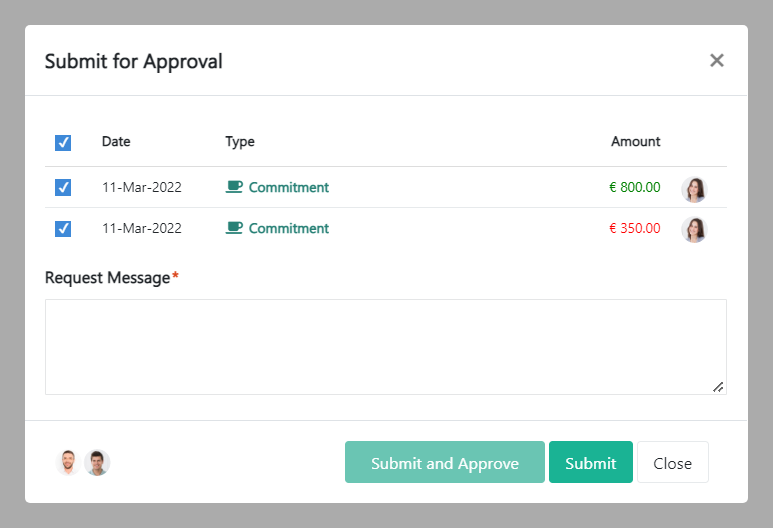The image size is (773, 528).
Task: Click the second approver avatar in footer
Action: coord(97,462)
